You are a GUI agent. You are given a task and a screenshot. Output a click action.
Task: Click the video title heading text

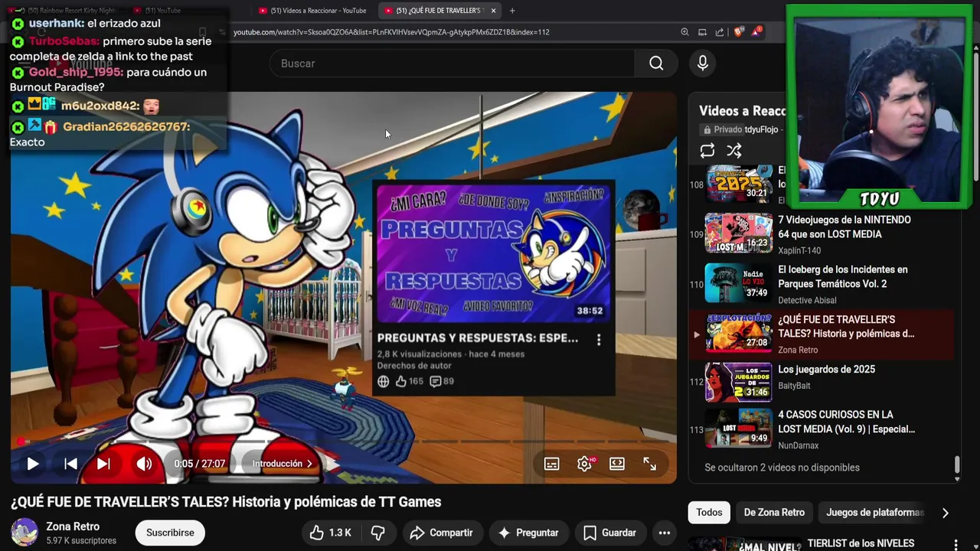coord(226,502)
